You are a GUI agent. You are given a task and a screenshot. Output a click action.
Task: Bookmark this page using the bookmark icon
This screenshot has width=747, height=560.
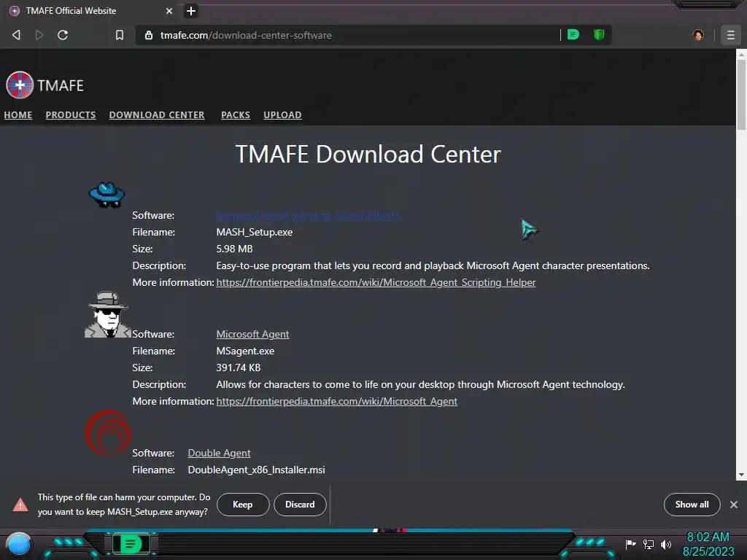[x=120, y=35]
